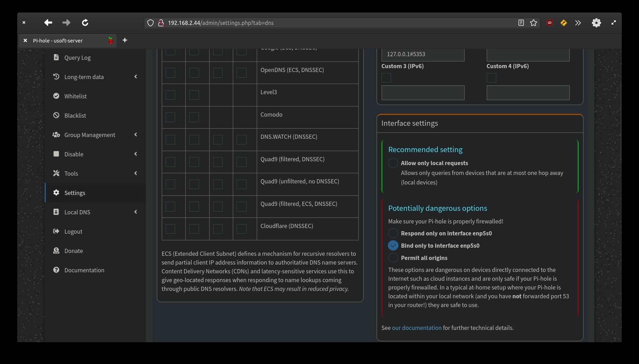Image resolution: width=639 pixels, height=364 pixels.
Task: Click Quad9 (filtered, ECS, DNSSEC) label
Action: pos(299,204)
